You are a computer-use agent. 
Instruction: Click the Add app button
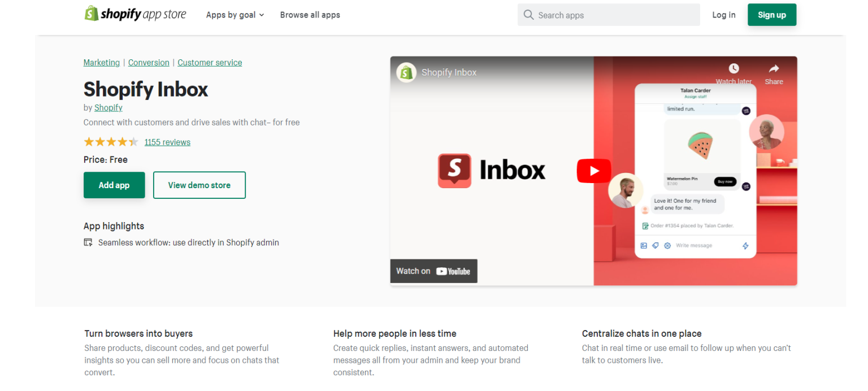click(114, 185)
